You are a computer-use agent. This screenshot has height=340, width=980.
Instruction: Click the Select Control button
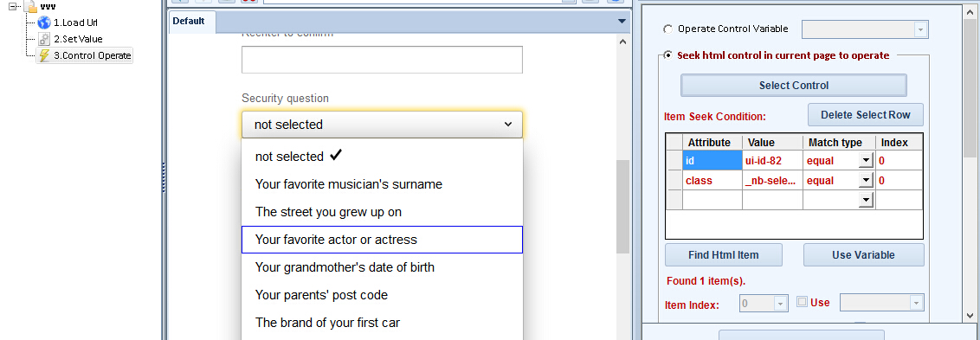point(794,86)
